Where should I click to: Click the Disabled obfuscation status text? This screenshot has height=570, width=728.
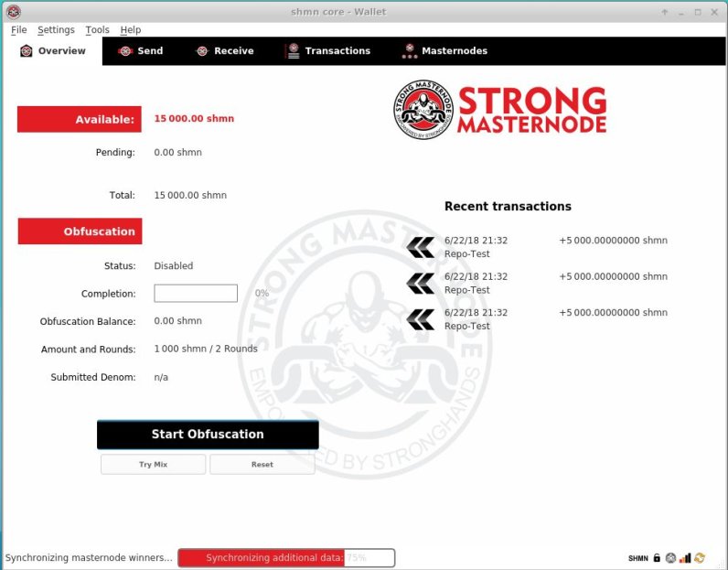pyautogui.click(x=174, y=265)
